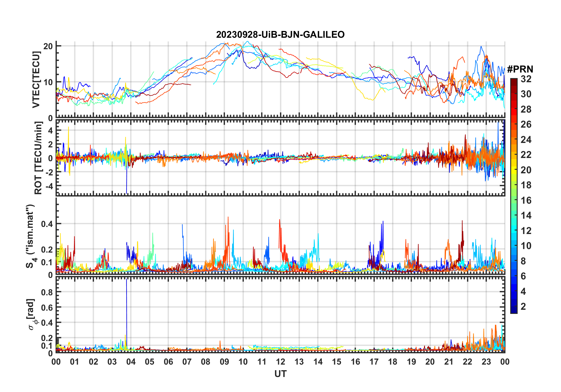Click the x-axis hour label 15
561x392 pixels.
click(x=337, y=362)
